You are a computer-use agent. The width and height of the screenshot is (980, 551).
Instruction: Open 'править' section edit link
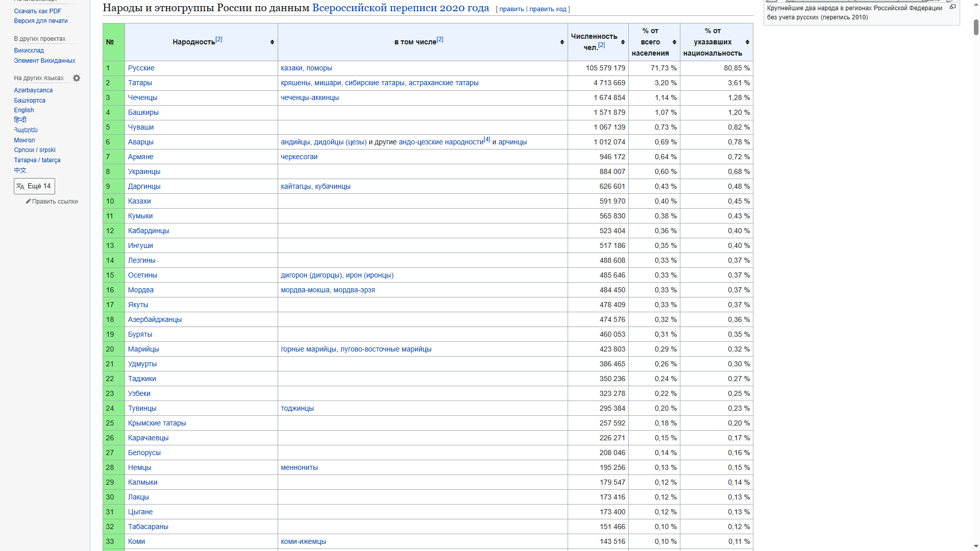pyautogui.click(x=511, y=9)
